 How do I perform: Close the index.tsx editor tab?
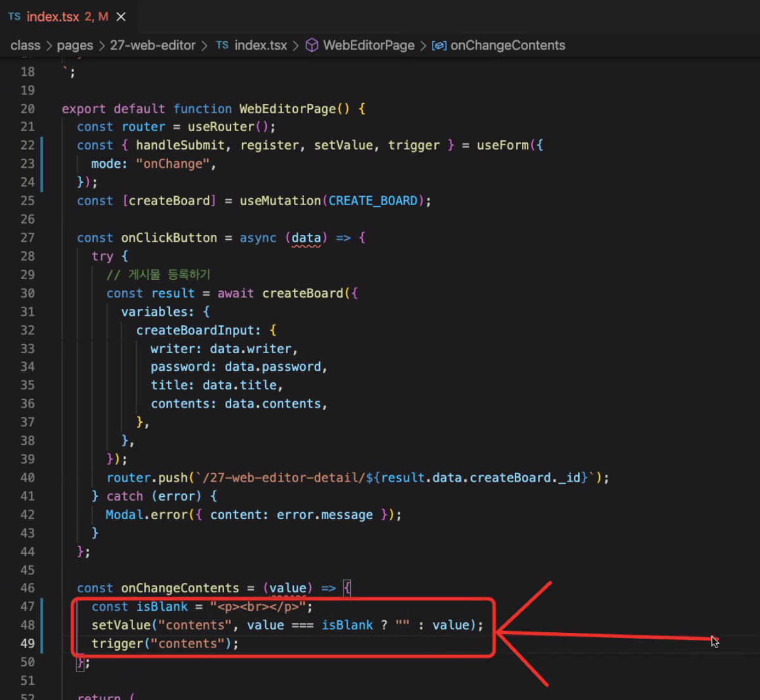(x=121, y=17)
